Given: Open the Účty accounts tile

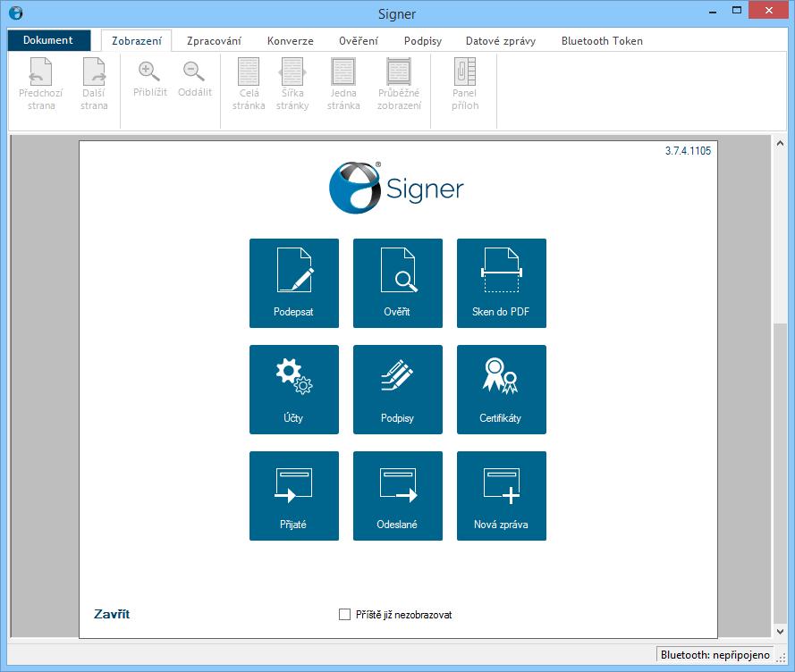Looking at the screenshot, I should 294,390.
